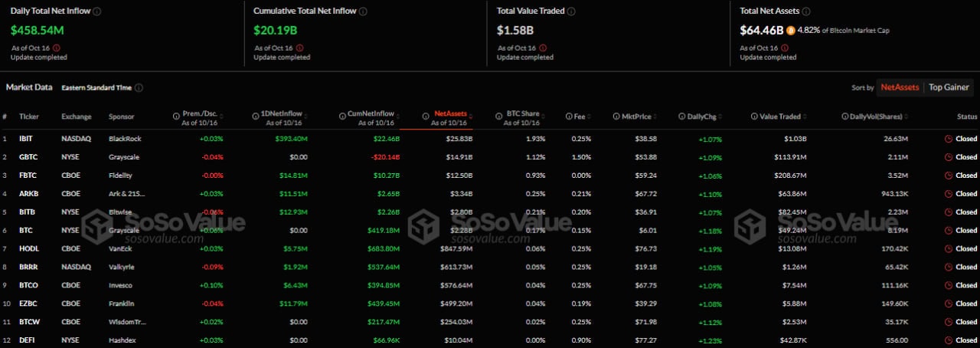Select the Sponsor column header
This screenshot has height=348, width=980.
pyautogui.click(x=121, y=117)
